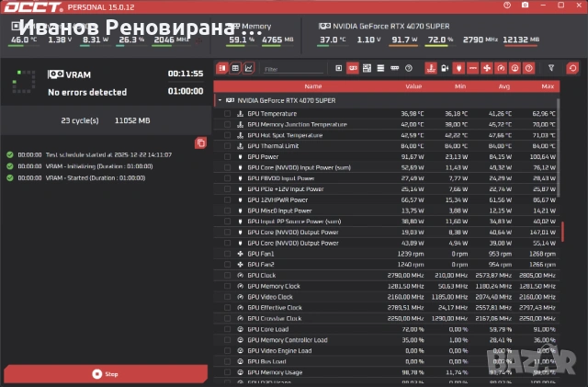
Task: Switch to the sensor list view icon
Action: pos(222,68)
